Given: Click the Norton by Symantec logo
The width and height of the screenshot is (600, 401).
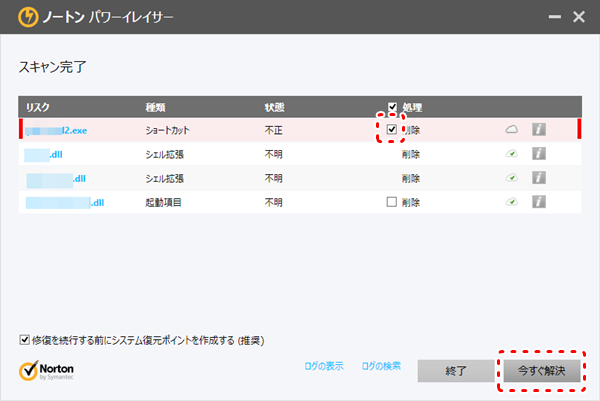Looking at the screenshot, I should click(x=46, y=370).
